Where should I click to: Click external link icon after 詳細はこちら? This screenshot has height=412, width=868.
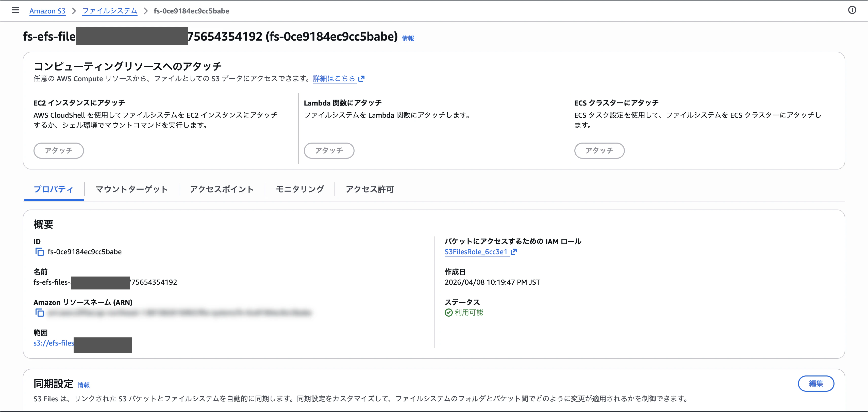(x=361, y=78)
